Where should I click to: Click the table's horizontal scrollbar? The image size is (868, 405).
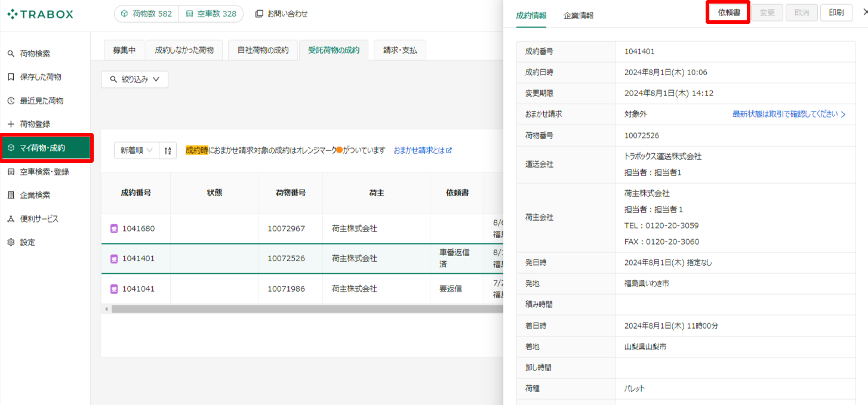306,309
